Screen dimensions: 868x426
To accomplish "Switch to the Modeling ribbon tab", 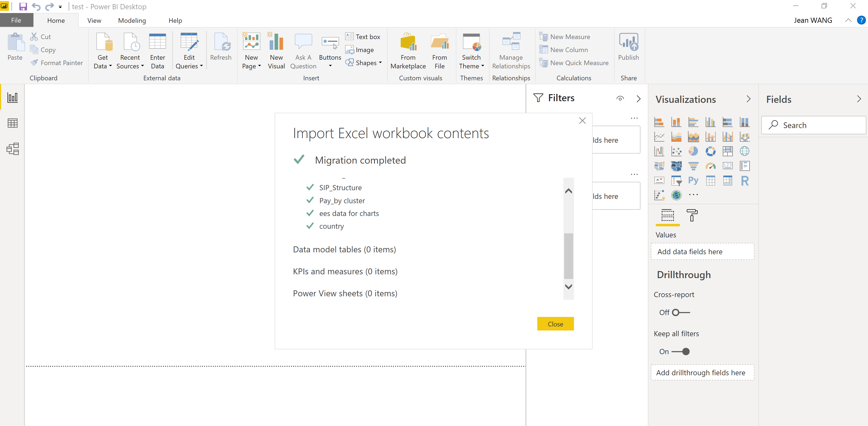I will click(132, 21).
